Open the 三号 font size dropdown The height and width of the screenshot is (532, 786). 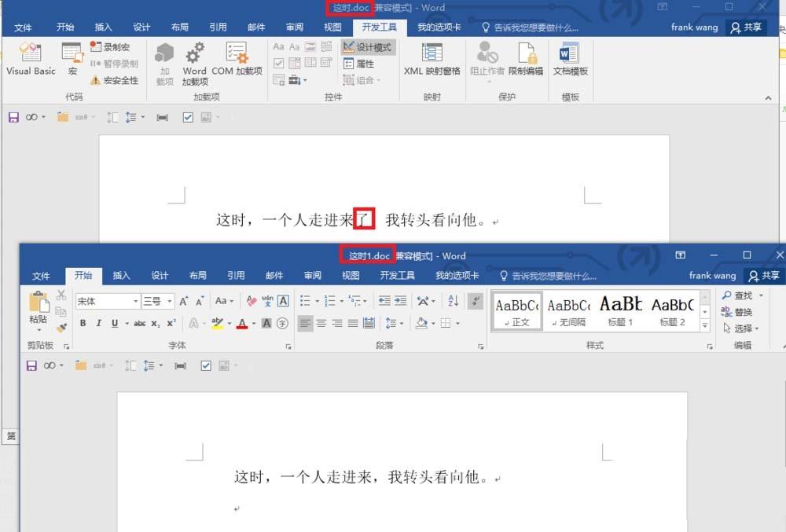168,300
